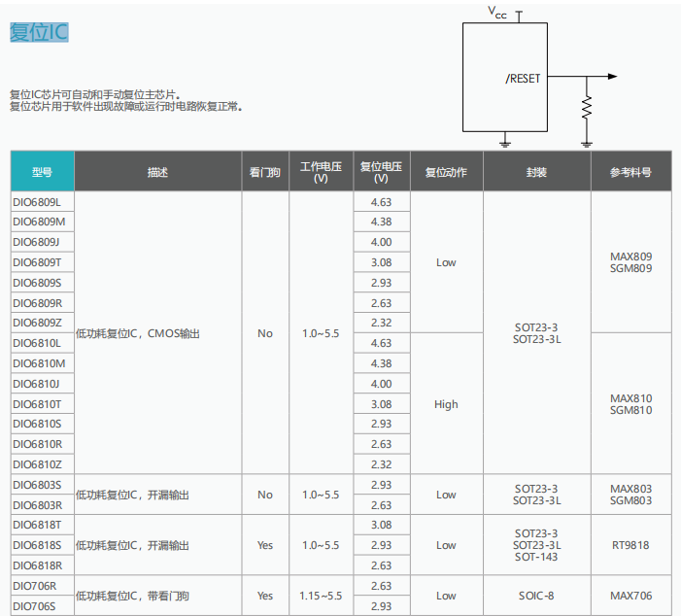Click the RT9818 reference part cell

tap(630, 545)
